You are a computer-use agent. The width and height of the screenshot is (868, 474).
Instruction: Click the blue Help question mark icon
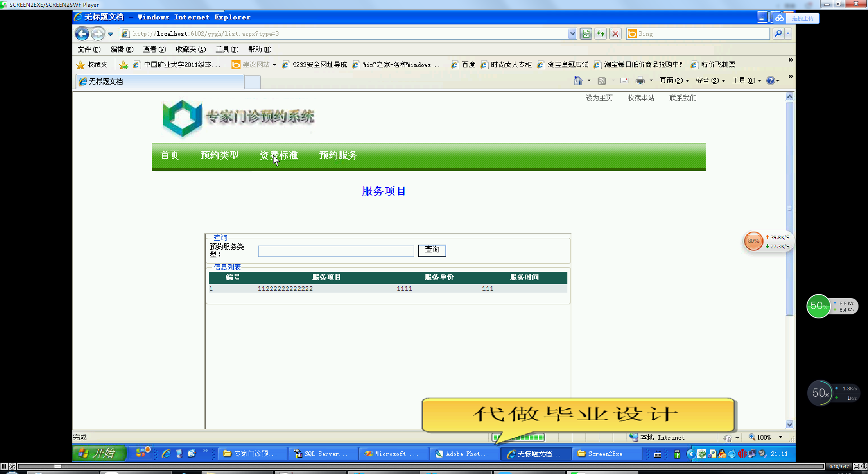(x=771, y=81)
